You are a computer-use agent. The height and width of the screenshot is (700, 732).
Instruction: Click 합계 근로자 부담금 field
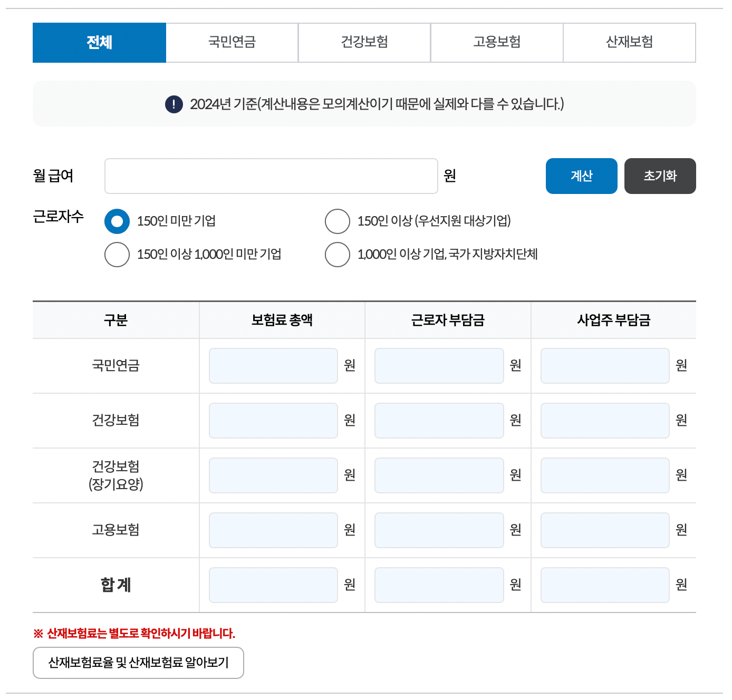439,585
